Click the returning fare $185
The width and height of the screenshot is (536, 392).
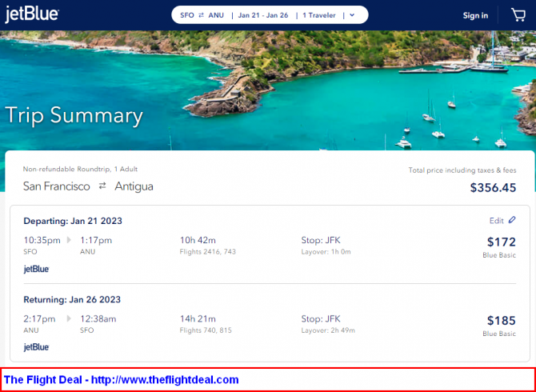502,321
